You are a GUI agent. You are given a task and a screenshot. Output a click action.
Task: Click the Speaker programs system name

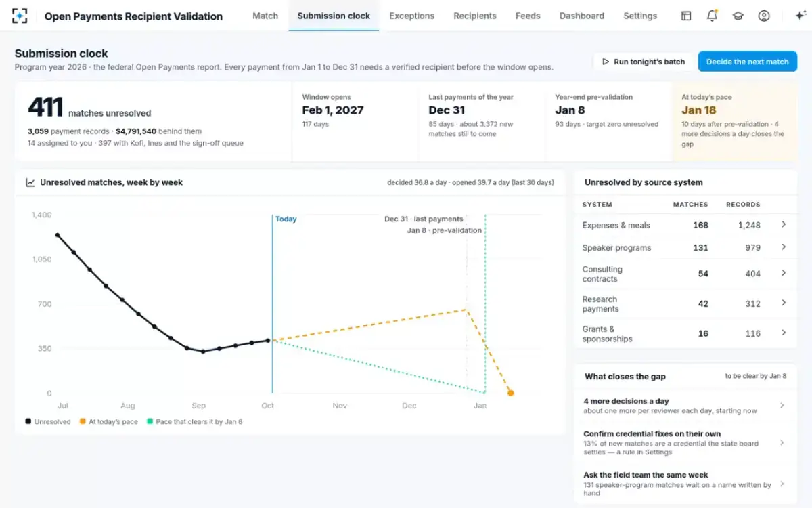(x=616, y=248)
